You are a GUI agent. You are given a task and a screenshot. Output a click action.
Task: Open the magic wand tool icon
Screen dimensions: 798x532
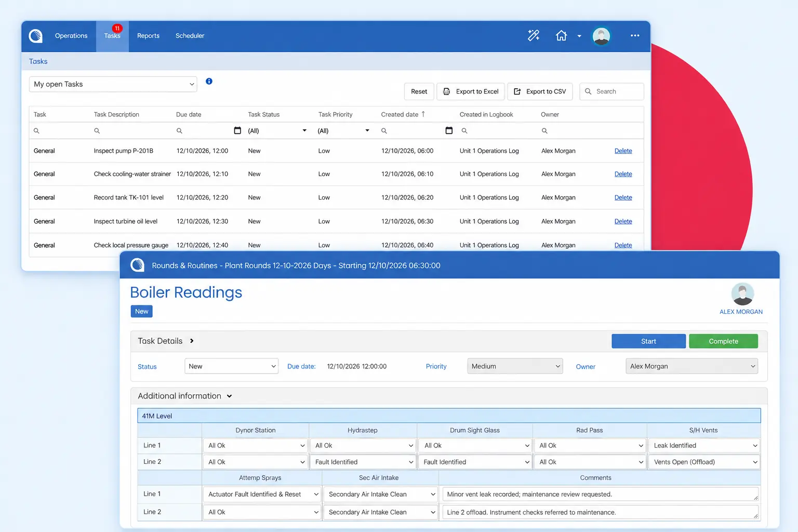pyautogui.click(x=534, y=35)
